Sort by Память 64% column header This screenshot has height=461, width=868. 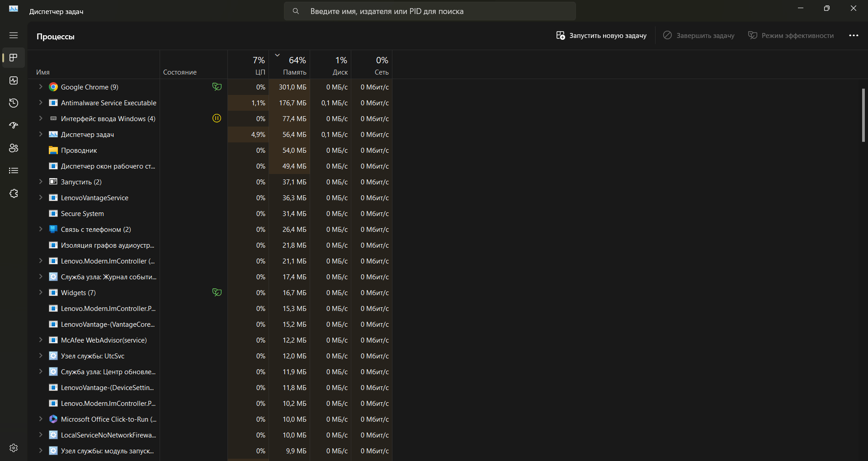click(x=289, y=65)
